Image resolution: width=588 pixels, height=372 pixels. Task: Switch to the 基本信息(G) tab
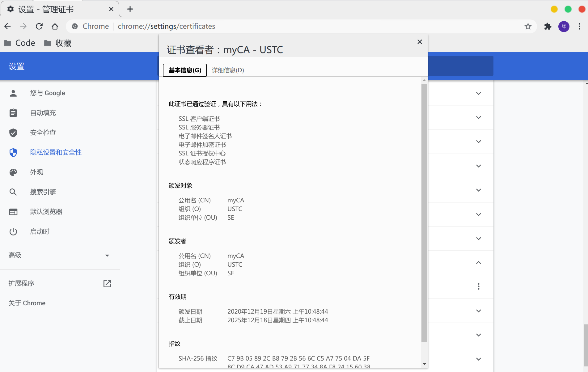click(x=185, y=70)
